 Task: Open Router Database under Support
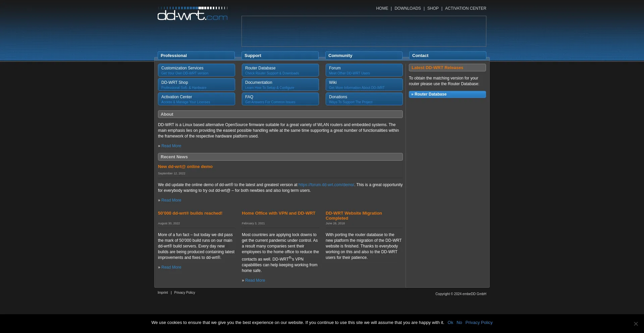(280, 70)
